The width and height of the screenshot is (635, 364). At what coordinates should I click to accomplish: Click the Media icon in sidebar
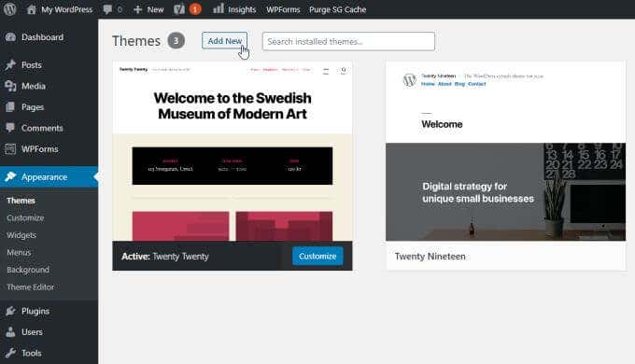[10, 86]
